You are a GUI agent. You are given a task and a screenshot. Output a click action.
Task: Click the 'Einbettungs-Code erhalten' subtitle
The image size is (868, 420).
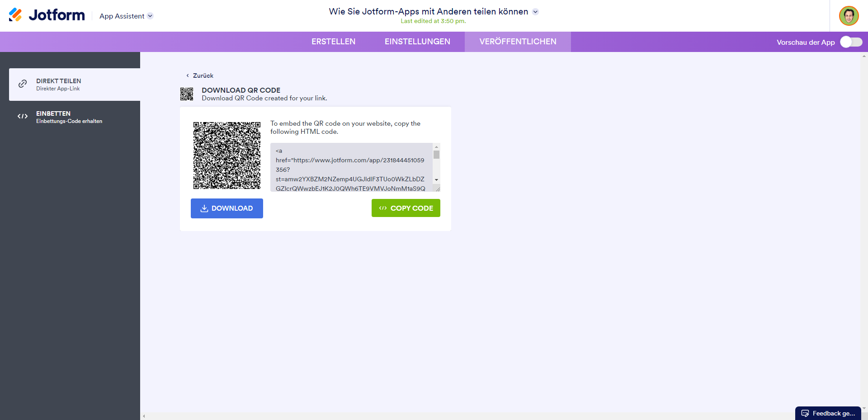69,121
